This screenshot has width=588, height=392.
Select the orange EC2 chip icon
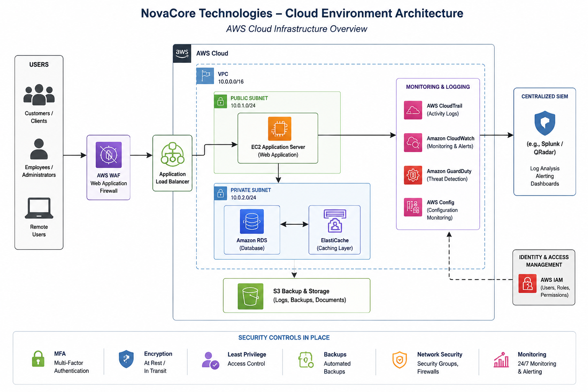tap(280, 129)
